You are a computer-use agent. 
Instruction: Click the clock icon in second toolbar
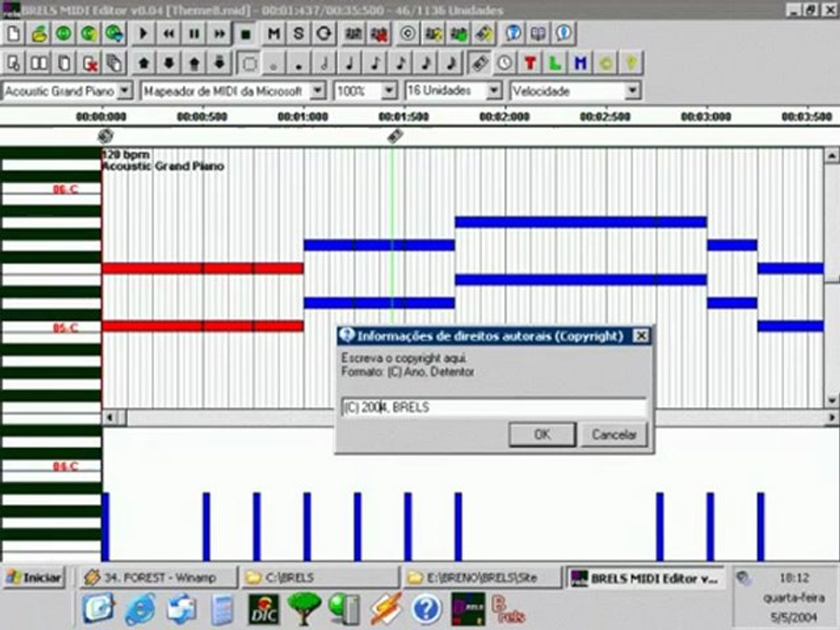(x=504, y=63)
